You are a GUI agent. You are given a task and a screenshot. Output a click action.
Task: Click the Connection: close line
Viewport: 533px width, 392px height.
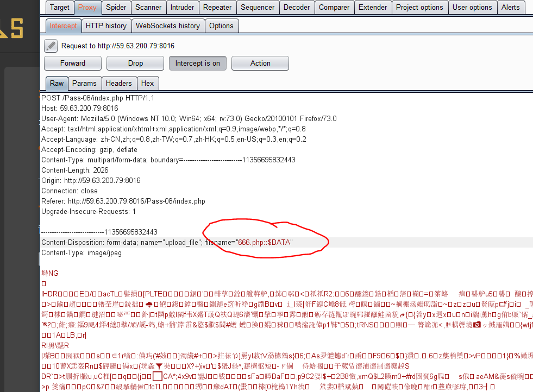point(70,191)
